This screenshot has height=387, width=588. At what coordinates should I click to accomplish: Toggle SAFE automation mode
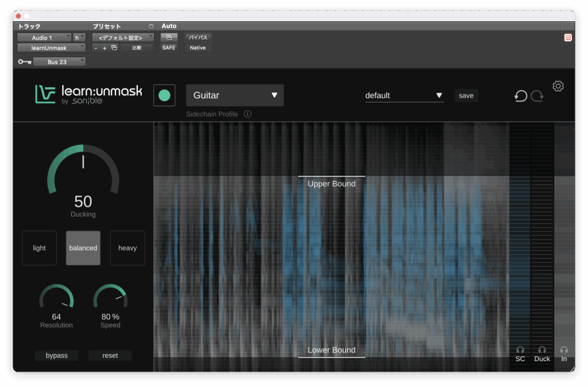click(x=169, y=48)
